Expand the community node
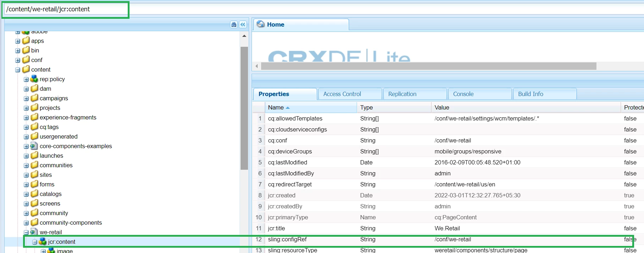Viewport: 644px width, 253px height. click(26, 213)
